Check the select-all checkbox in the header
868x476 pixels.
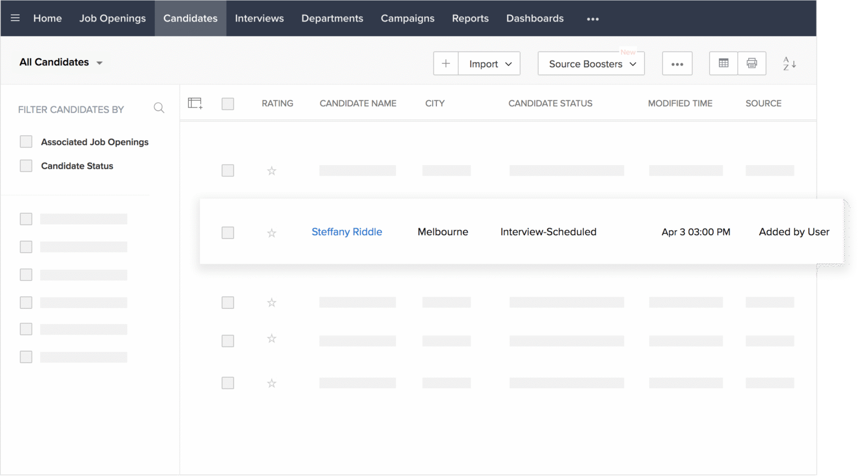pyautogui.click(x=228, y=103)
